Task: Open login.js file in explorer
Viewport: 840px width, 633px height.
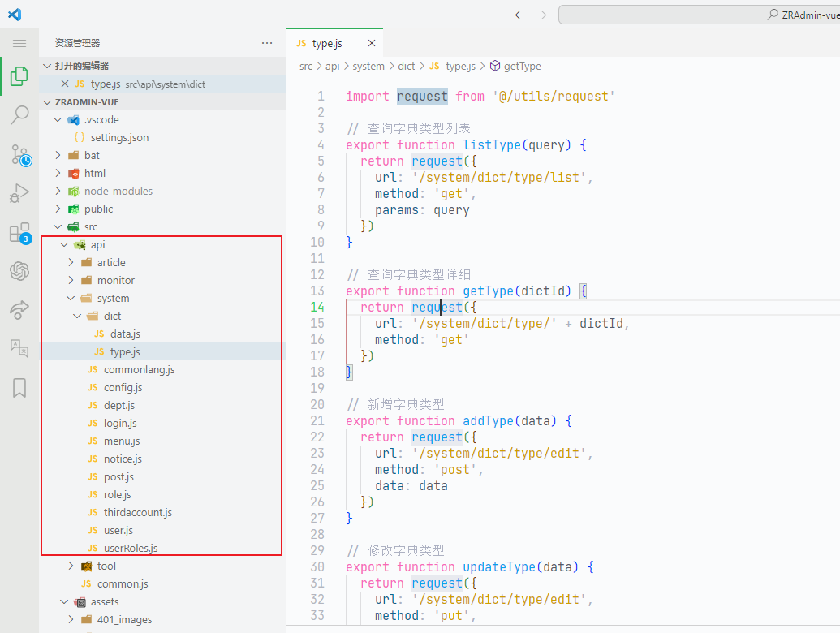Action: click(x=119, y=423)
